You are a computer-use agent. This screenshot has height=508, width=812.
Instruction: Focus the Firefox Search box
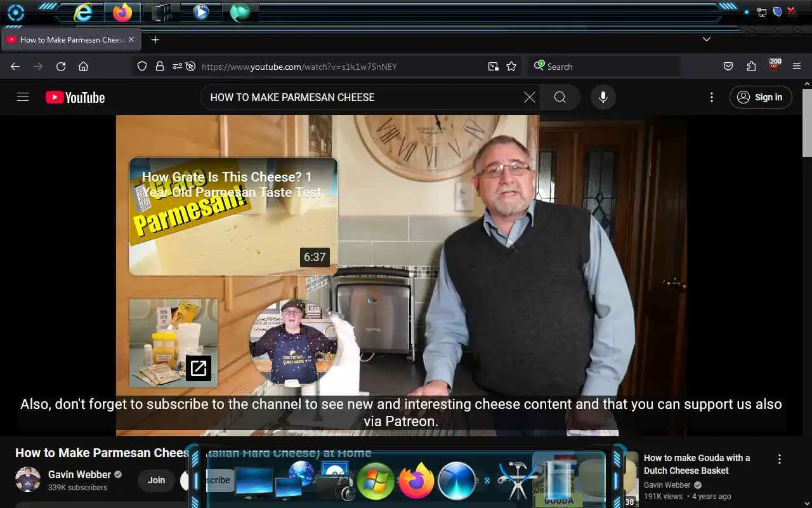click(x=603, y=66)
